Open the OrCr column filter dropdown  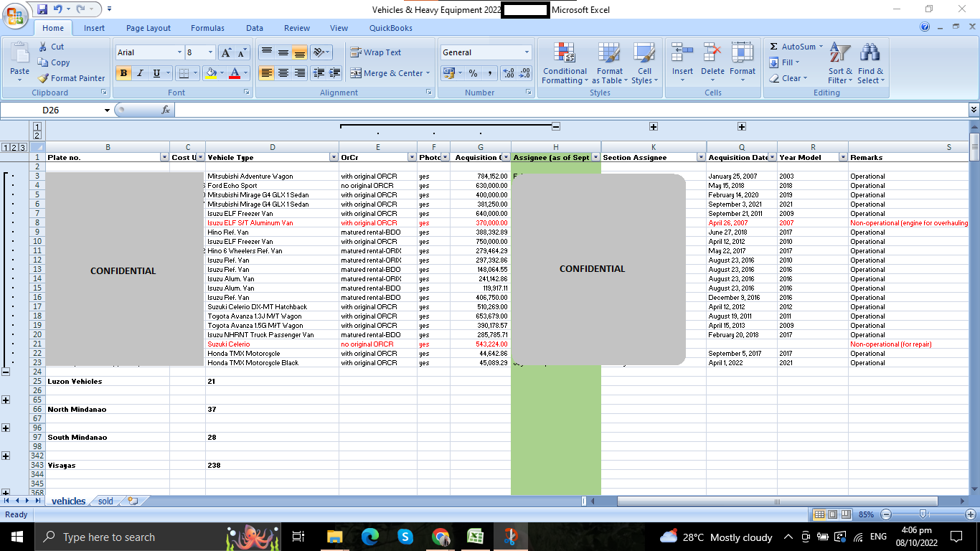(412, 157)
